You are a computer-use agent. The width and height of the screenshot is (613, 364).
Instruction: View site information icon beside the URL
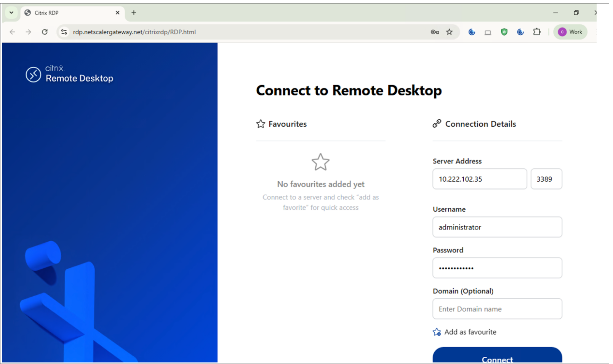[64, 32]
